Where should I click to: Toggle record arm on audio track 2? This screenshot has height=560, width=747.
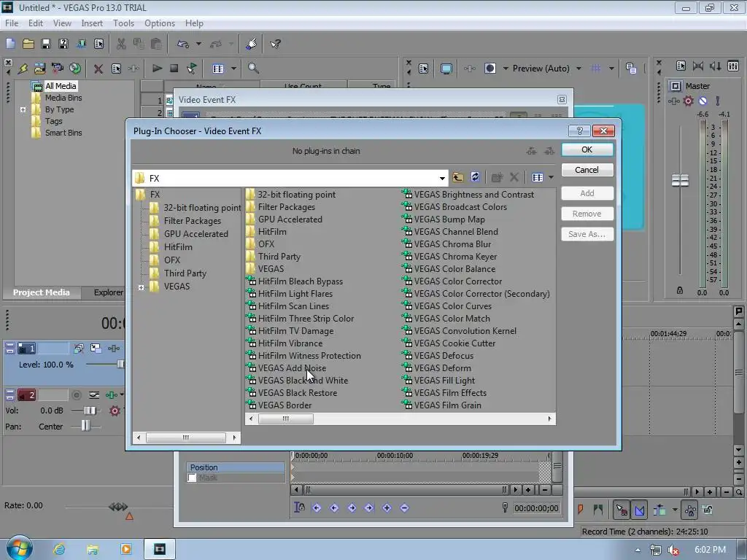(76, 394)
